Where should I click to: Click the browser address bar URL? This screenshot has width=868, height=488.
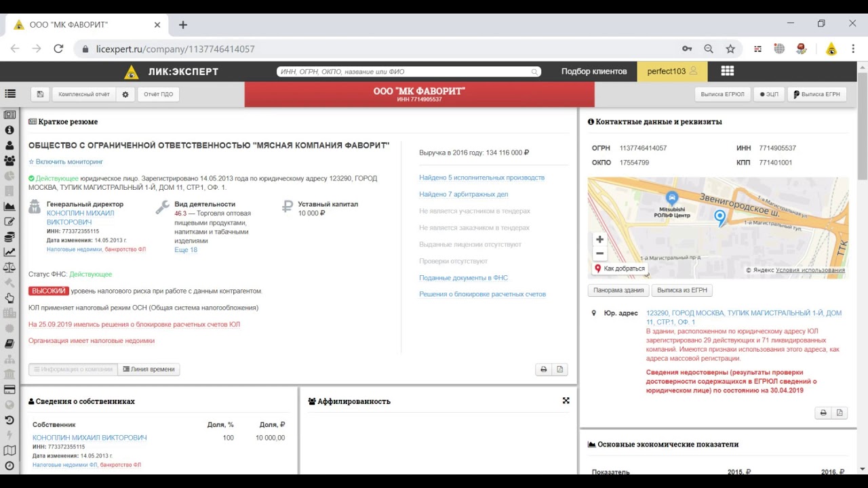click(x=175, y=49)
